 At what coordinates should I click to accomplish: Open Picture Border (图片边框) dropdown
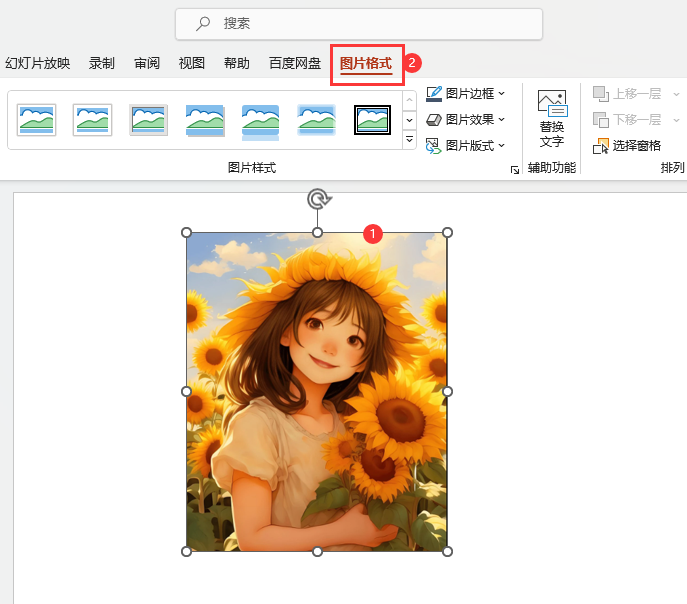466,93
